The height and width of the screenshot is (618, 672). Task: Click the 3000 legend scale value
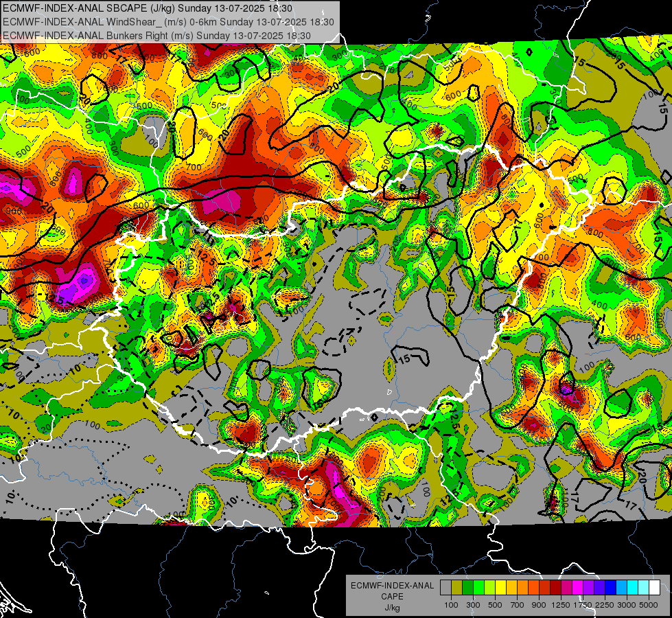point(626,605)
